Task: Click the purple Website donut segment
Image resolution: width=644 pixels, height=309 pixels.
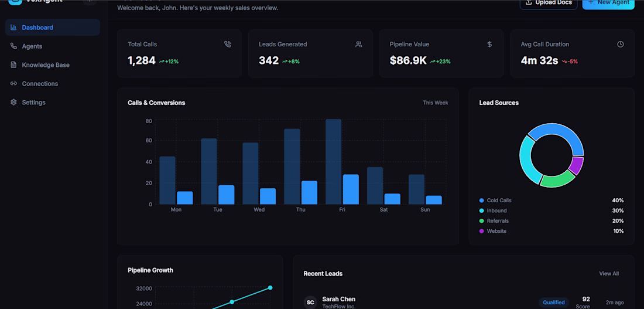Action: tap(576, 165)
